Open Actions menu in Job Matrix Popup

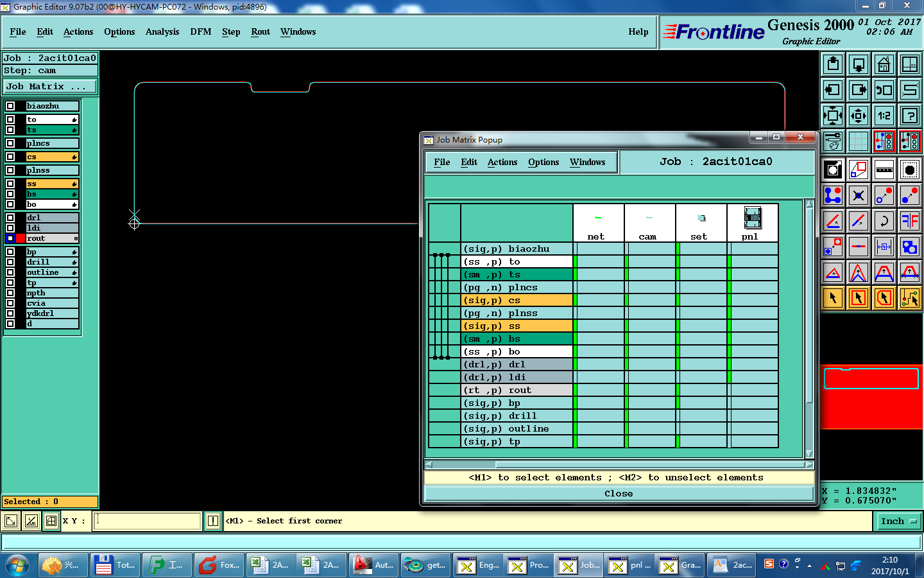(x=502, y=162)
